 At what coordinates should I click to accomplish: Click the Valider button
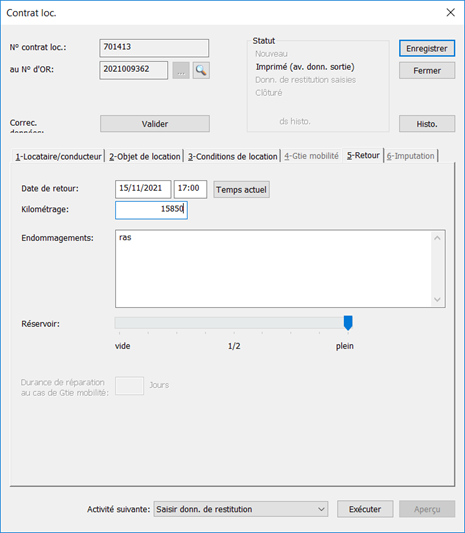(155, 124)
